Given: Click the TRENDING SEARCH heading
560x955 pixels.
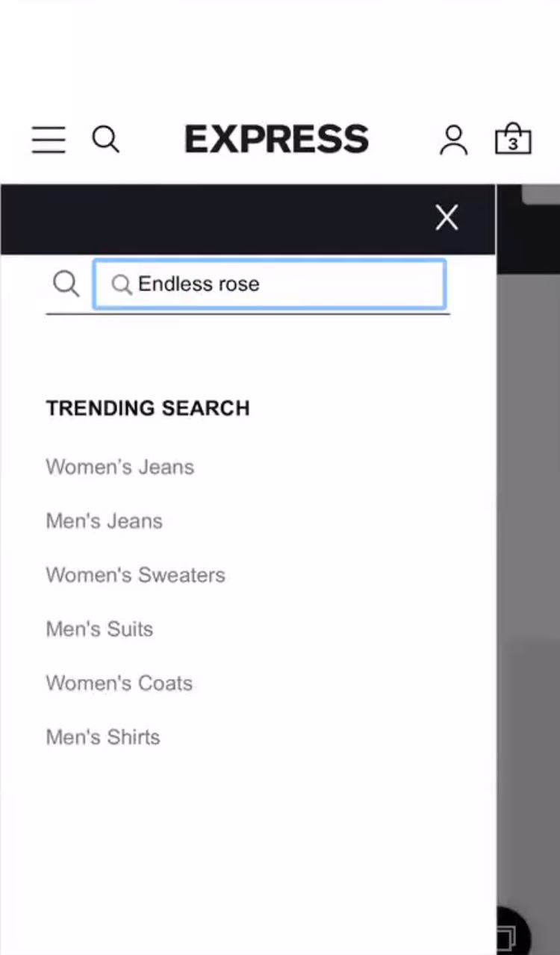Looking at the screenshot, I should [x=148, y=408].
